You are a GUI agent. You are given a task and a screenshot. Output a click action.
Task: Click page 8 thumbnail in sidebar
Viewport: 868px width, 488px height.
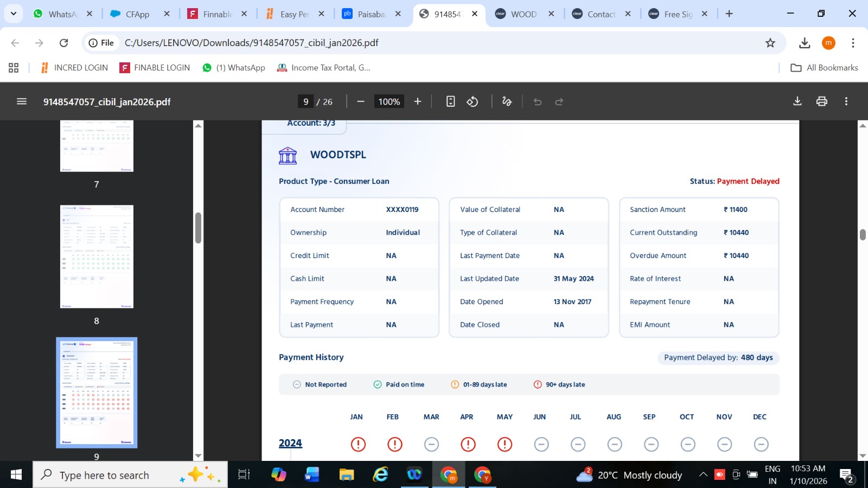coord(97,256)
